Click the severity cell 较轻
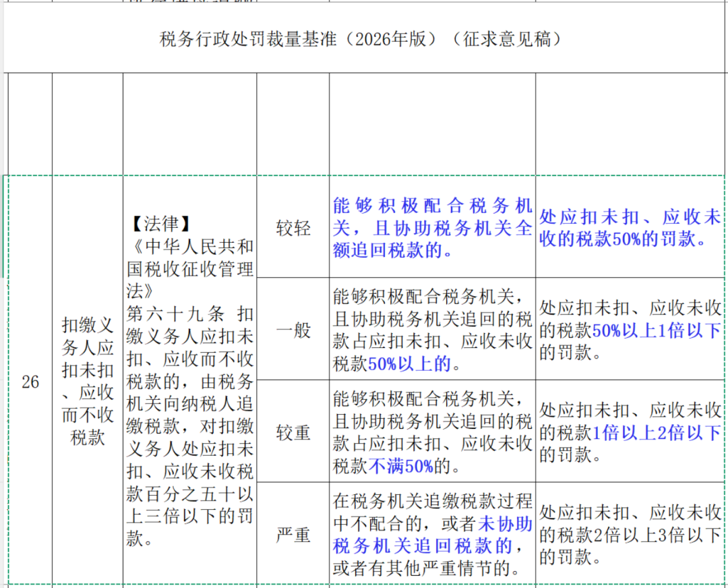The width and height of the screenshot is (728, 588). [x=293, y=228]
